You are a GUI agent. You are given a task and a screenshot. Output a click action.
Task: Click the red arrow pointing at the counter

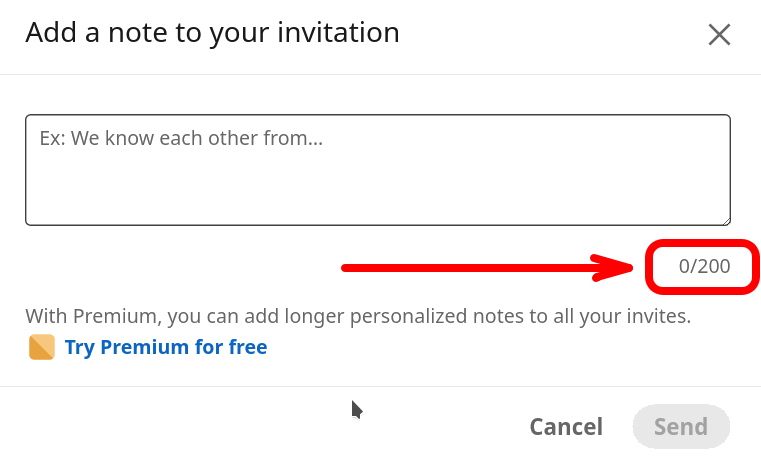[x=480, y=267]
